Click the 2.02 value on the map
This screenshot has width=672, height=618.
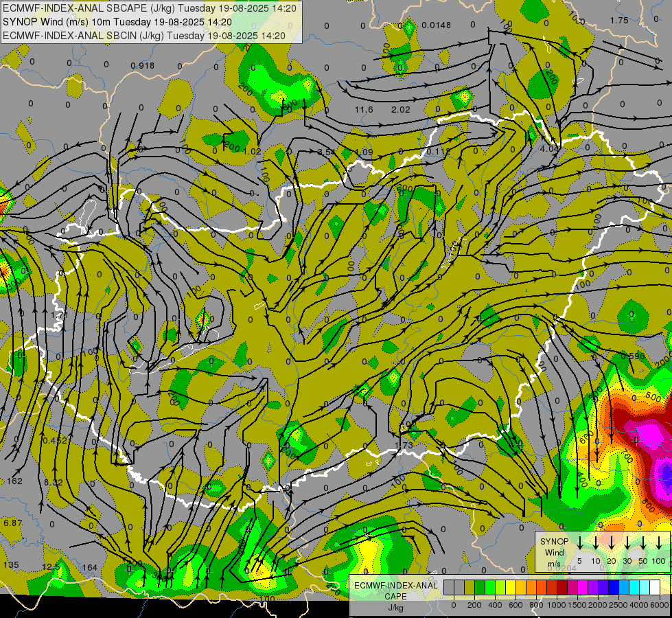point(401,110)
